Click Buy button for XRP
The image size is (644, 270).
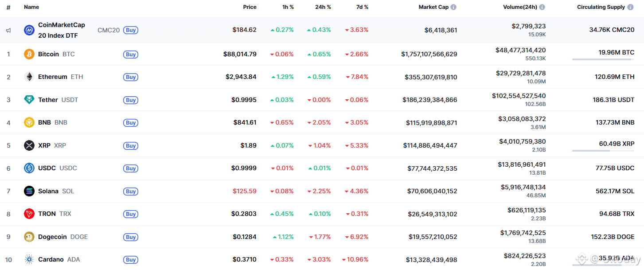[131, 146]
